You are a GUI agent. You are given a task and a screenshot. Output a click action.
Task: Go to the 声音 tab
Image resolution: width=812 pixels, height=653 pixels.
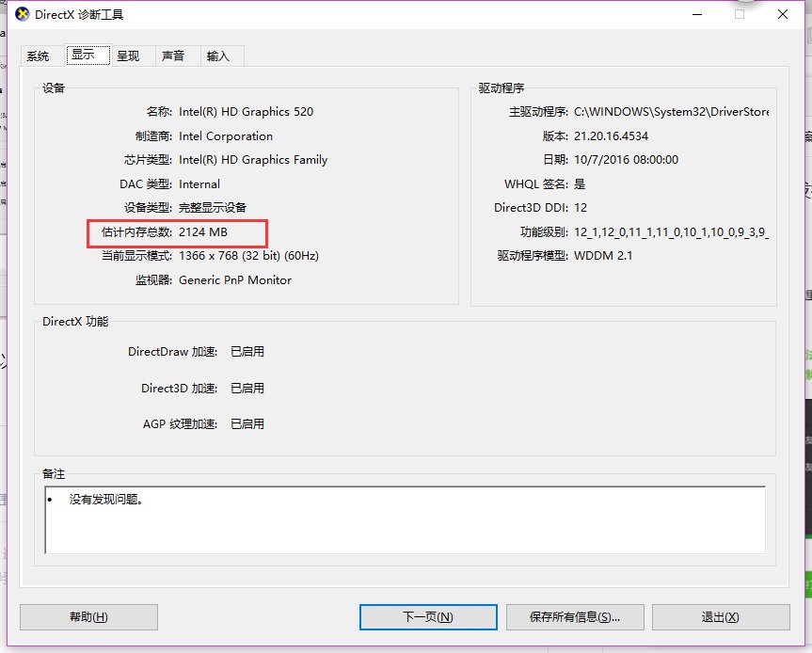(x=173, y=56)
